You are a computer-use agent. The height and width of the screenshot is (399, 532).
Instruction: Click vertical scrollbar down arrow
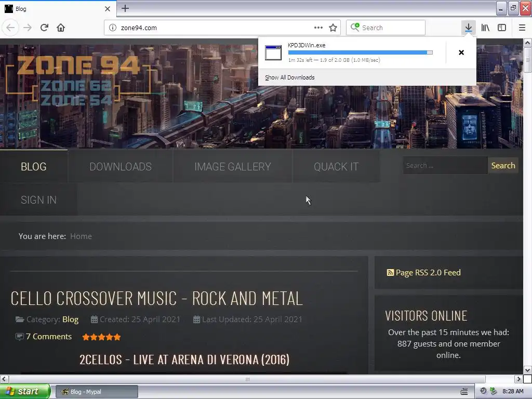coord(527,370)
